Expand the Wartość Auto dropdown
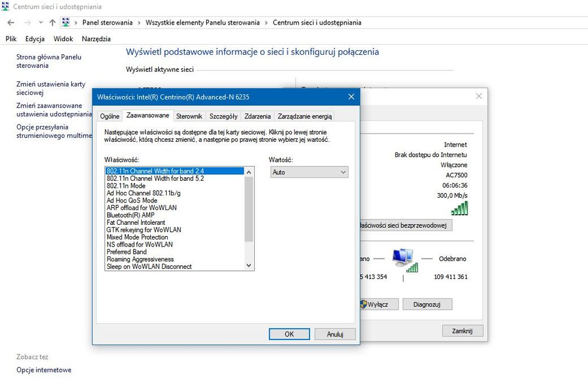 [309, 172]
